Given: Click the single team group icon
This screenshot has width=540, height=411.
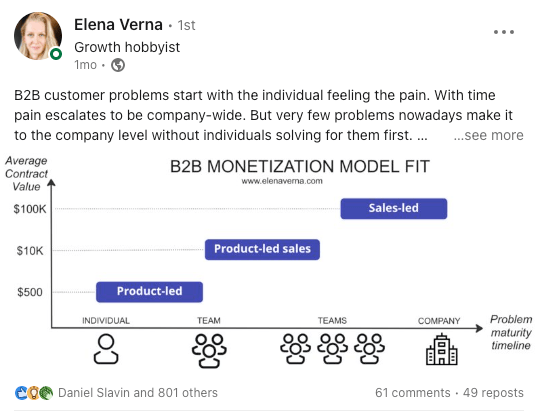Looking at the screenshot, I should pyautogui.click(x=209, y=350).
